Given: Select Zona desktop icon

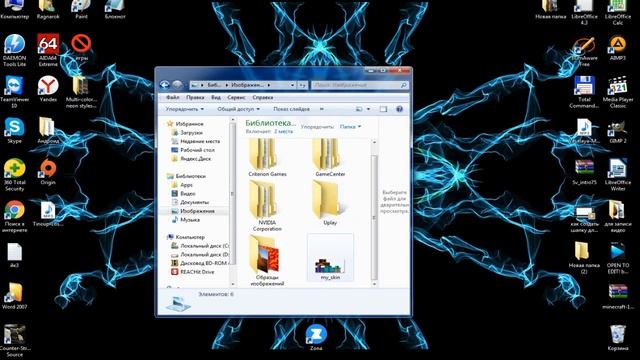Looking at the screenshot, I should coord(316,337).
